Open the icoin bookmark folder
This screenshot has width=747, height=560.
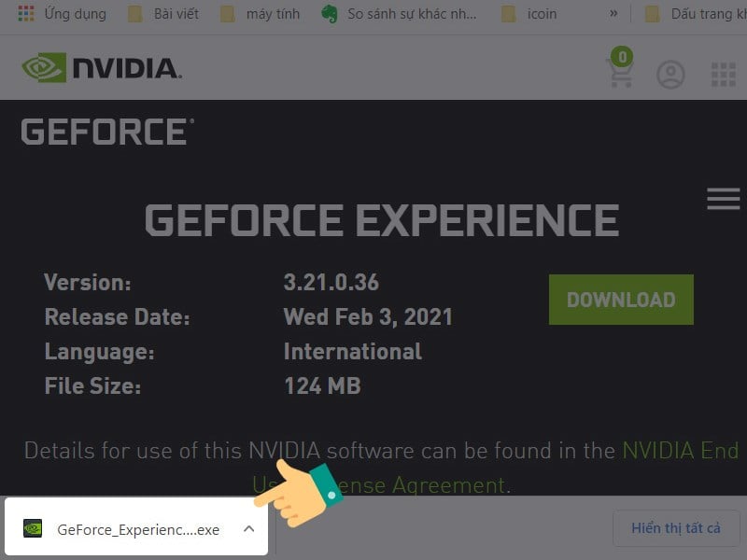coord(529,14)
